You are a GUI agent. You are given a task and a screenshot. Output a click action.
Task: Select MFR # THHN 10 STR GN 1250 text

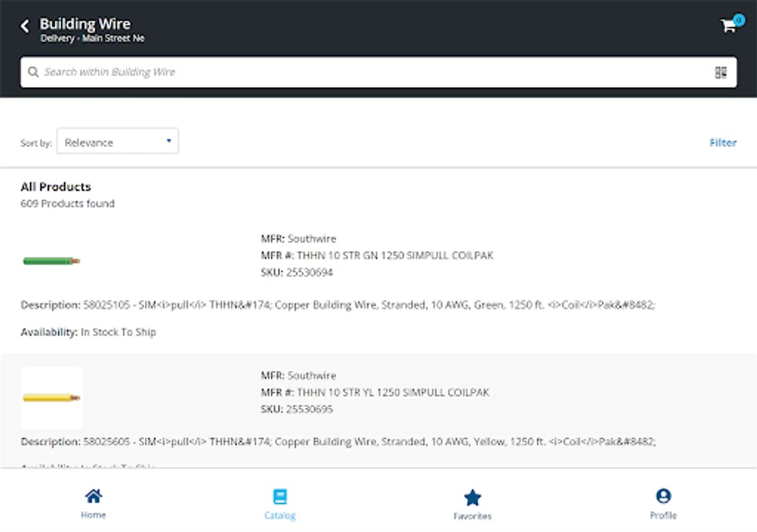tap(377, 255)
